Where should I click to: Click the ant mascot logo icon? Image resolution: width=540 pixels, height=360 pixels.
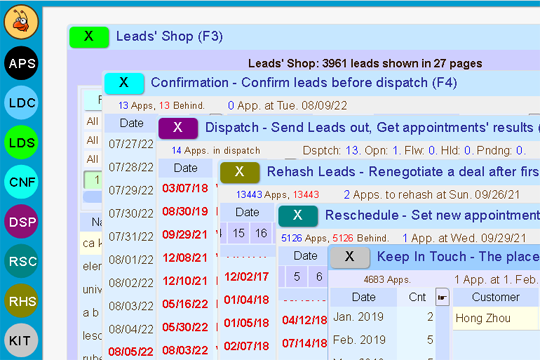point(21,22)
